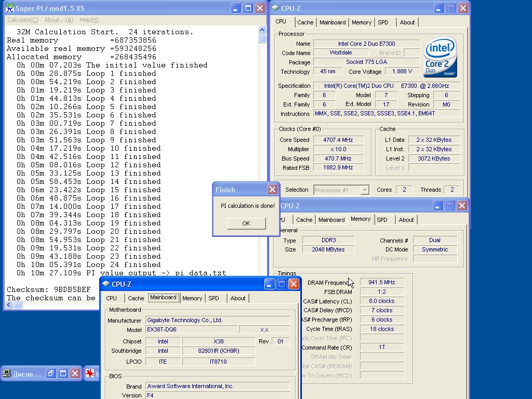This screenshot has width=532, height=399.
Task: Click the 'Loop 24 finished' line in Super PI
Action: point(88,264)
